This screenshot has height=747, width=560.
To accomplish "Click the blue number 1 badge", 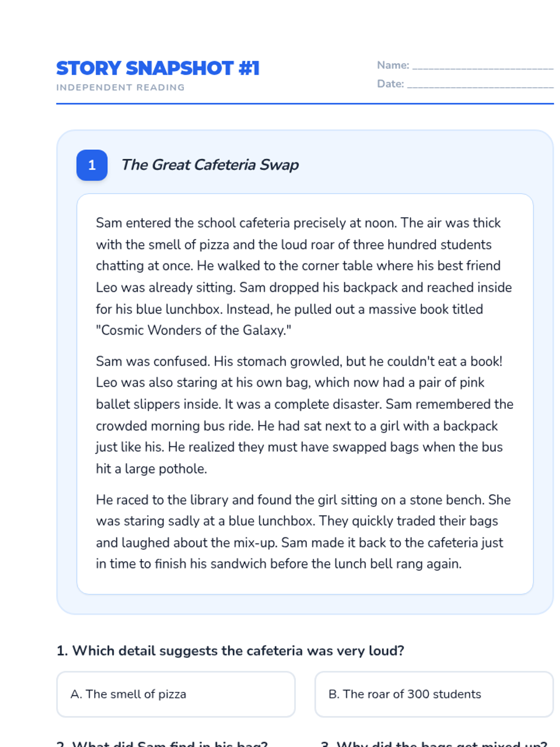I will click(x=92, y=165).
